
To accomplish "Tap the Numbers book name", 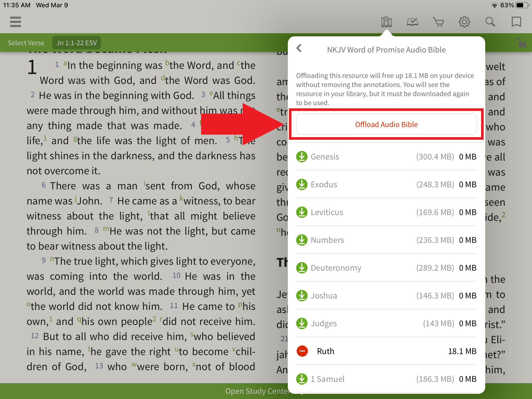I will (x=327, y=240).
